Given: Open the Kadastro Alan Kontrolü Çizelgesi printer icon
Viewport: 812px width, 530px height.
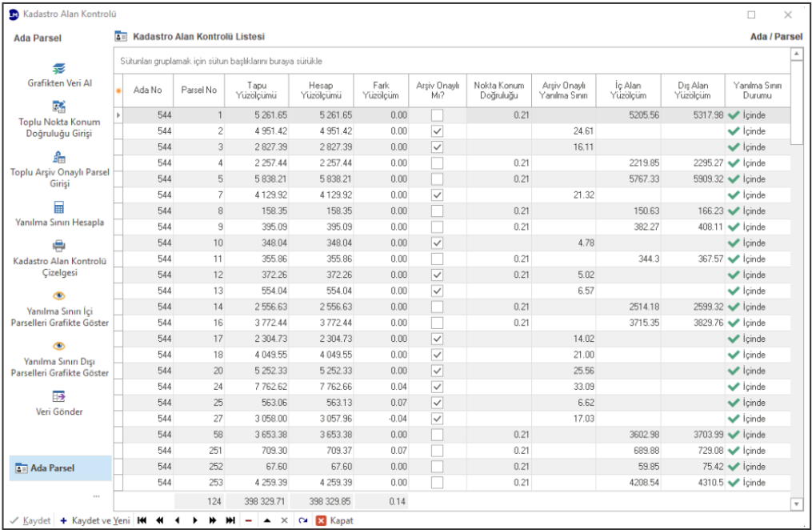Looking at the screenshot, I should [59, 247].
